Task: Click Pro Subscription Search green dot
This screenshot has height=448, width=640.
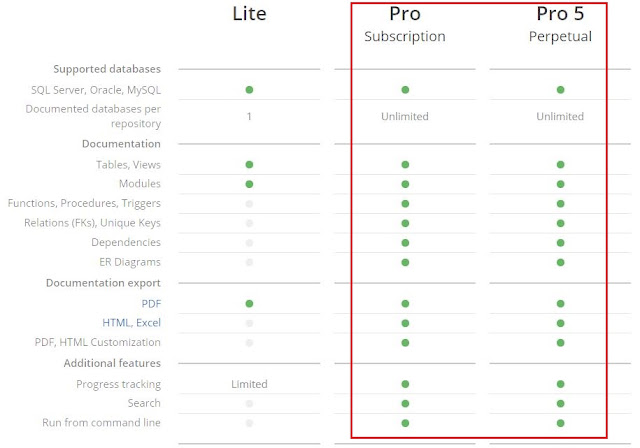Action: (x=405, y=404)
